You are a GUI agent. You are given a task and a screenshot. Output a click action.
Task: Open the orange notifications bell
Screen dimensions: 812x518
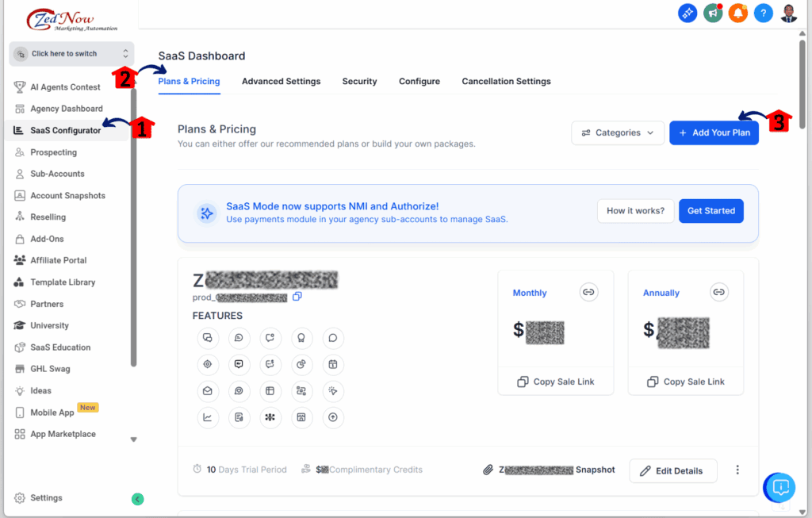point(738,13)
